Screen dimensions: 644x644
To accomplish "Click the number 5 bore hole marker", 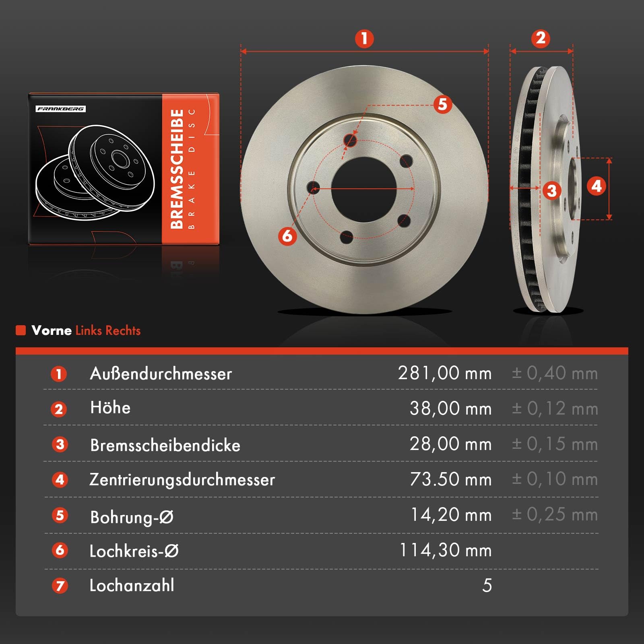I will [442, 104].
